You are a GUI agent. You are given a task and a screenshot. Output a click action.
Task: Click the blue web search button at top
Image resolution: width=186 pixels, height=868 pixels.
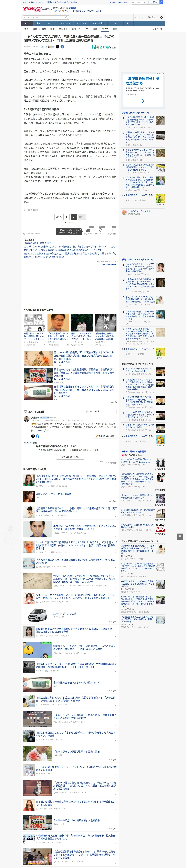pyautogui.click(x=161, y=2)
